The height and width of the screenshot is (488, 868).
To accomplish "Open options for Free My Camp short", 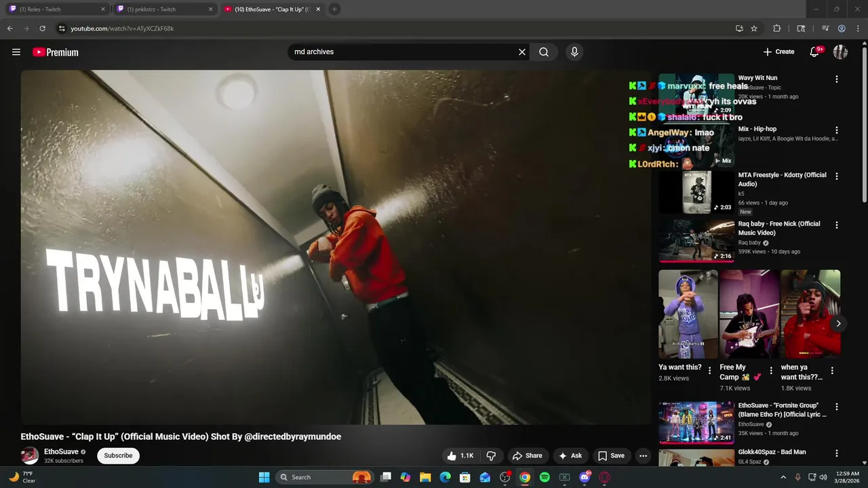I will click(x=771, y=371).
